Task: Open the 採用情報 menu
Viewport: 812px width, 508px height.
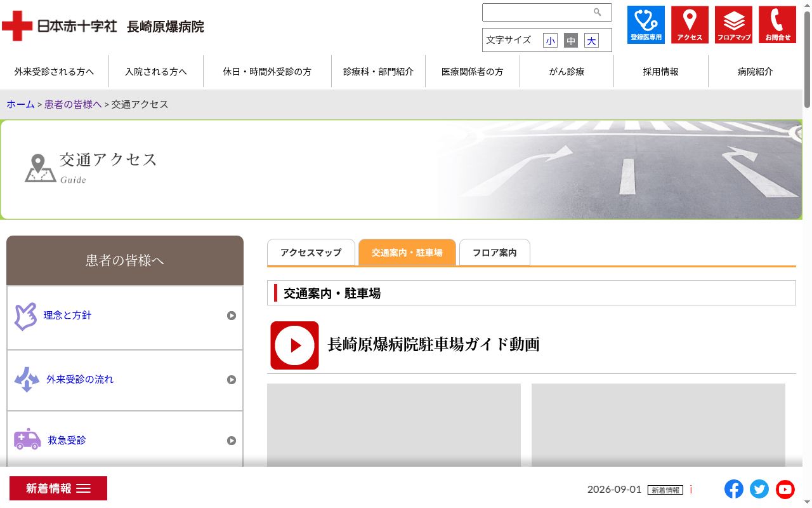Action: (x=661, y=72)
